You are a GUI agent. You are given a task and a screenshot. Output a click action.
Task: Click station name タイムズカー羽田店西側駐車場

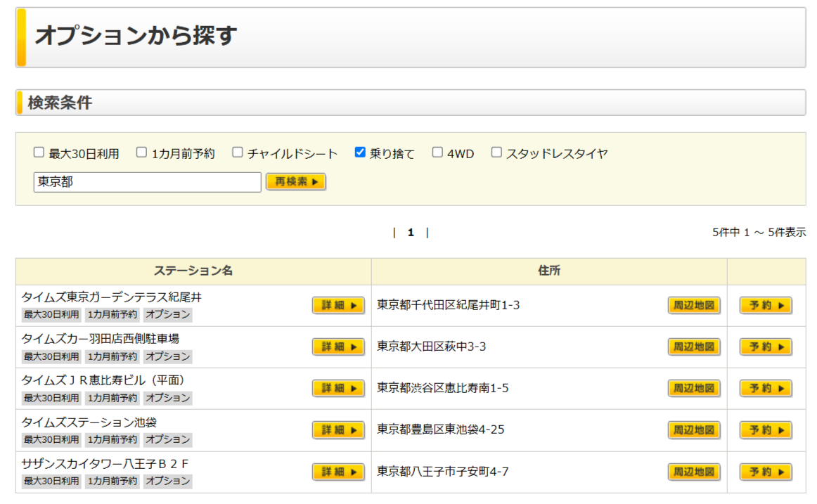point(100,339)
